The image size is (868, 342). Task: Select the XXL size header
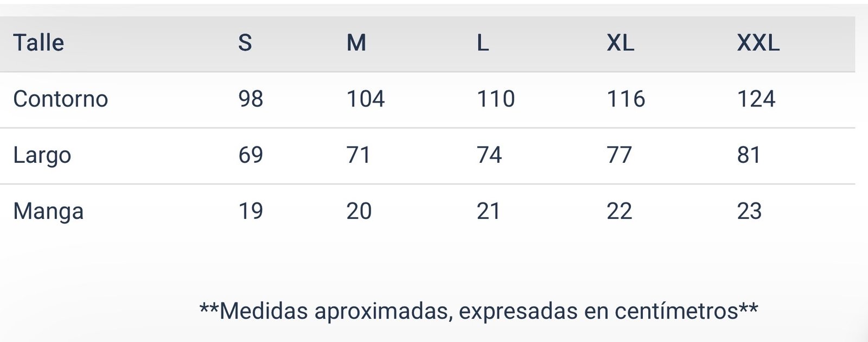(x=758, y=43)
